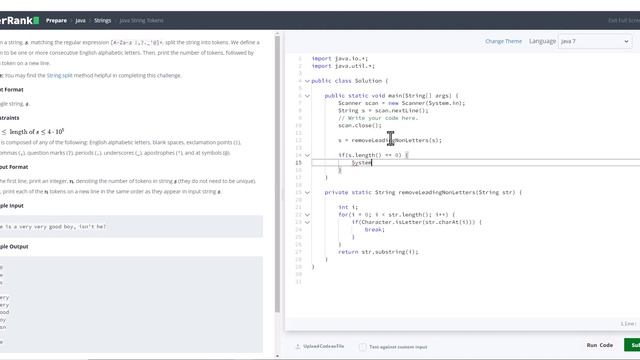Fold the removeLeadingNonLetters method
This screenshot has height=360, width=640.
pos(307,193)
